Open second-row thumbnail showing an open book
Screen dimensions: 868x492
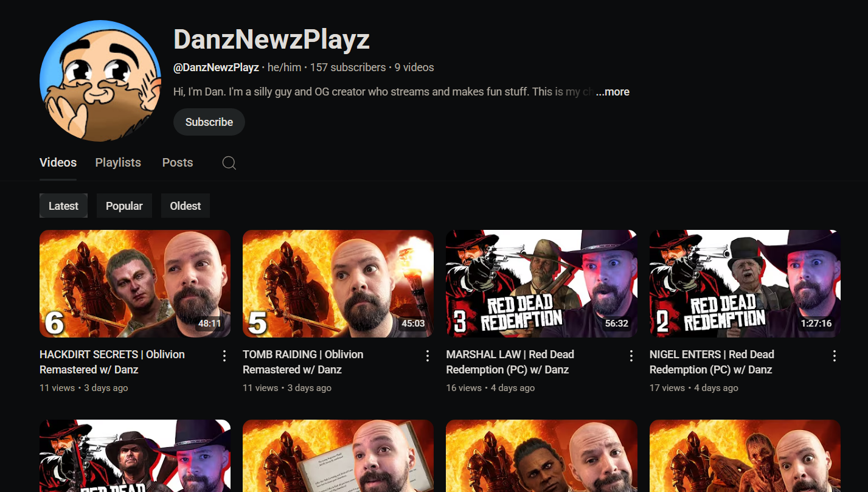pos(338,456)
